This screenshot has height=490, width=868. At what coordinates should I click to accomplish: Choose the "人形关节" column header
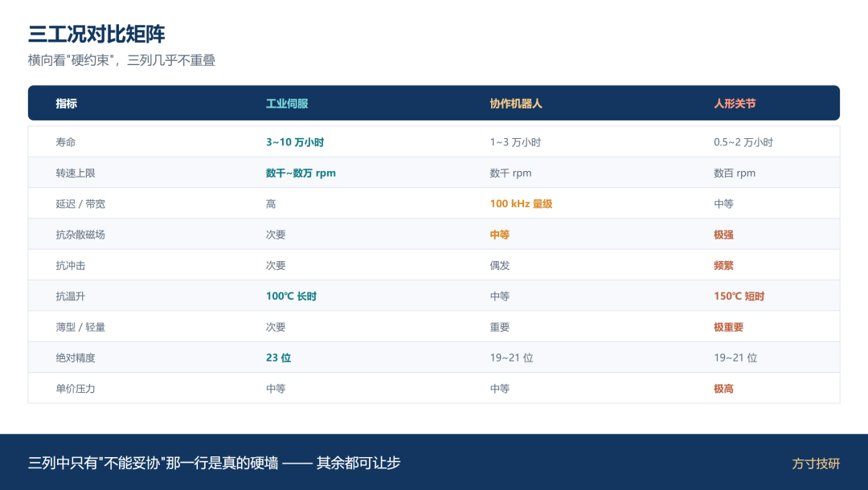(735, 104)
